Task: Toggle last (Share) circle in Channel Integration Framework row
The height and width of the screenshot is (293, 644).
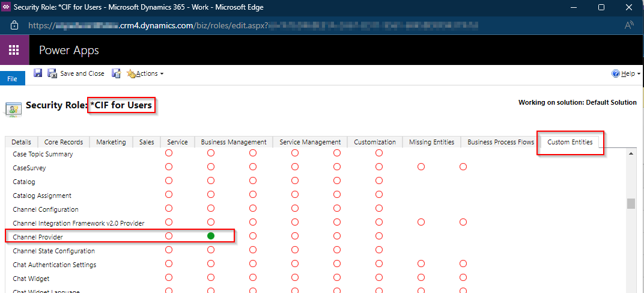Action: pos(463,222)
